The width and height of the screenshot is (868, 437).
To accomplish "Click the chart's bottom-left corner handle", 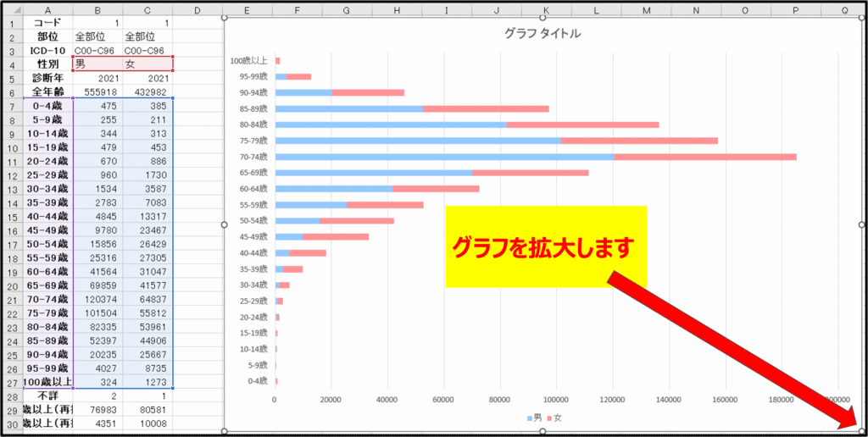I will (225, 431).
